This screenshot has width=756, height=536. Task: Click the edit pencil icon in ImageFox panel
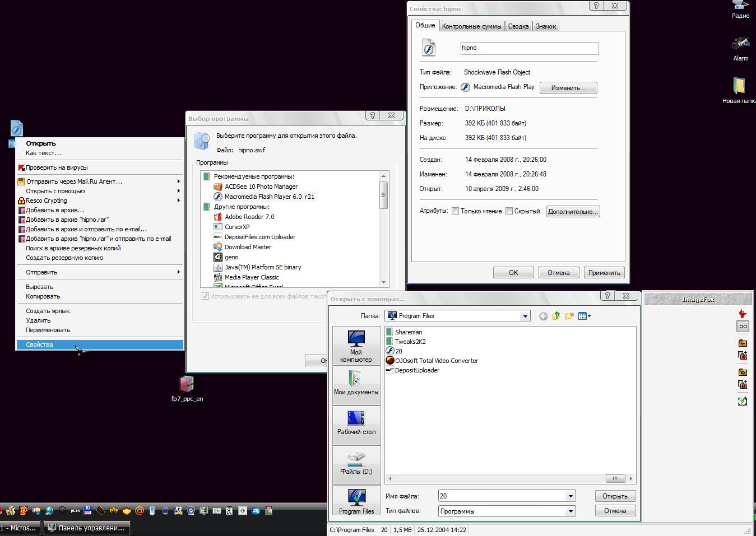point(743,401)
